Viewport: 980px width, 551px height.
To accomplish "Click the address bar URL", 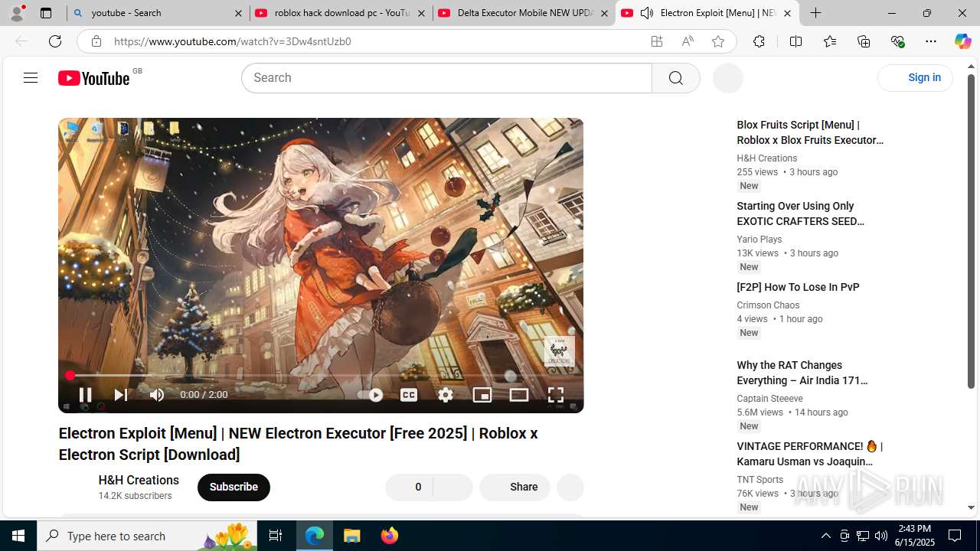I will tap(233, 41).
